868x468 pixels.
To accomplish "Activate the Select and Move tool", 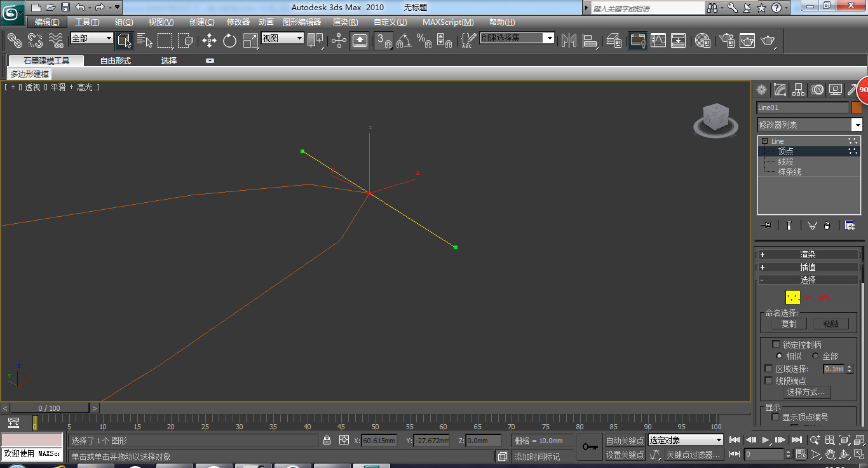I will click(210, 41).
